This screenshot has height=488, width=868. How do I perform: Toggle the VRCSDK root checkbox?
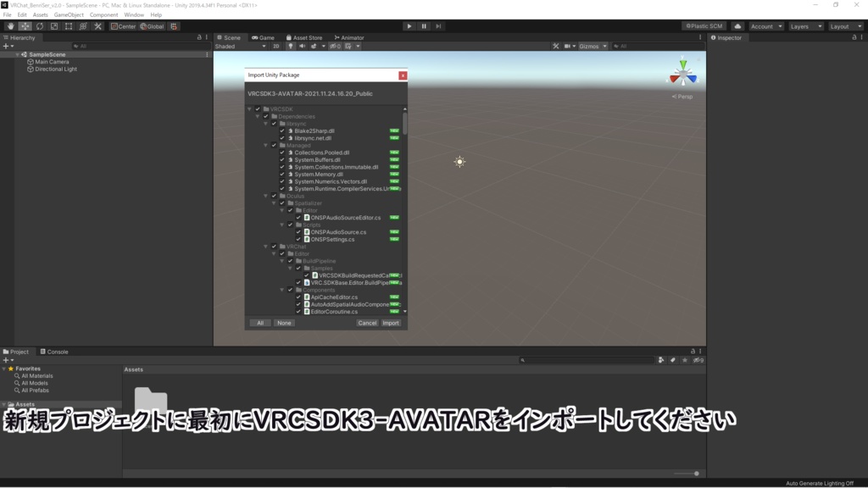click(258, 109)
